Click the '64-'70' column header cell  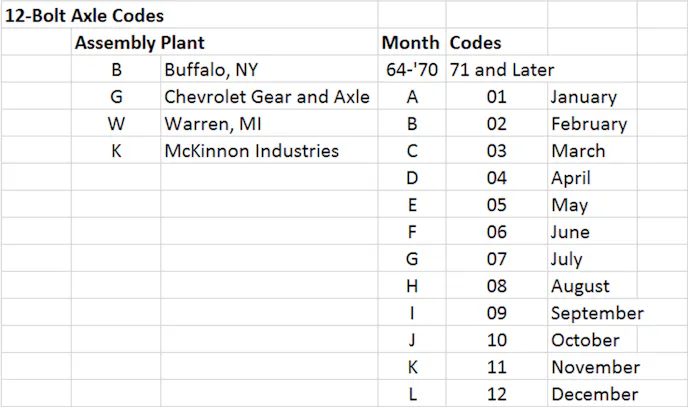412,70
